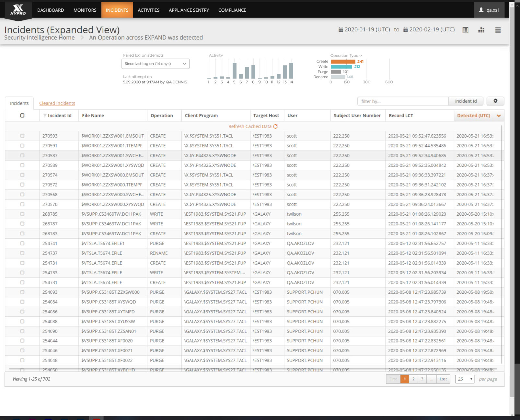Switch to the Incidents tab
The image size is (520, 420).
click(x=19, y=103)
